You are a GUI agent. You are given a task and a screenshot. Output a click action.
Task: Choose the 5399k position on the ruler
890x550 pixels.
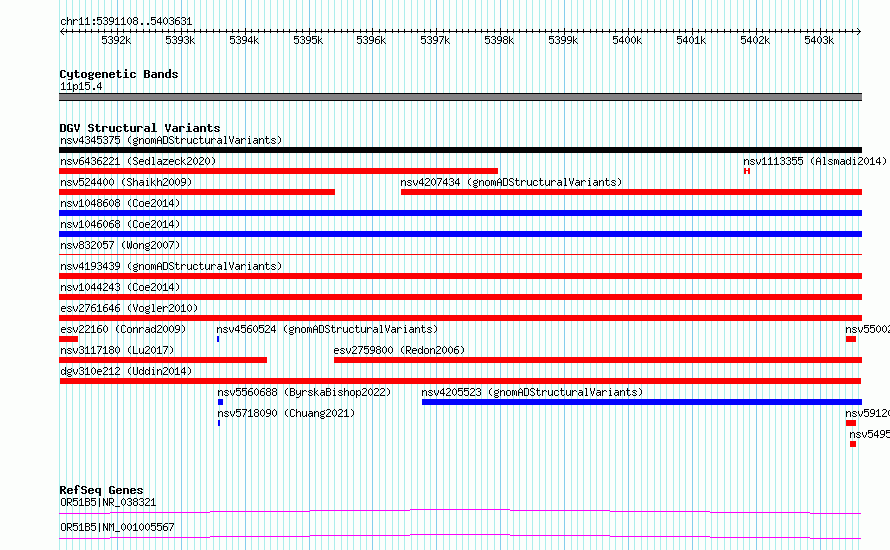pos(563,40)
